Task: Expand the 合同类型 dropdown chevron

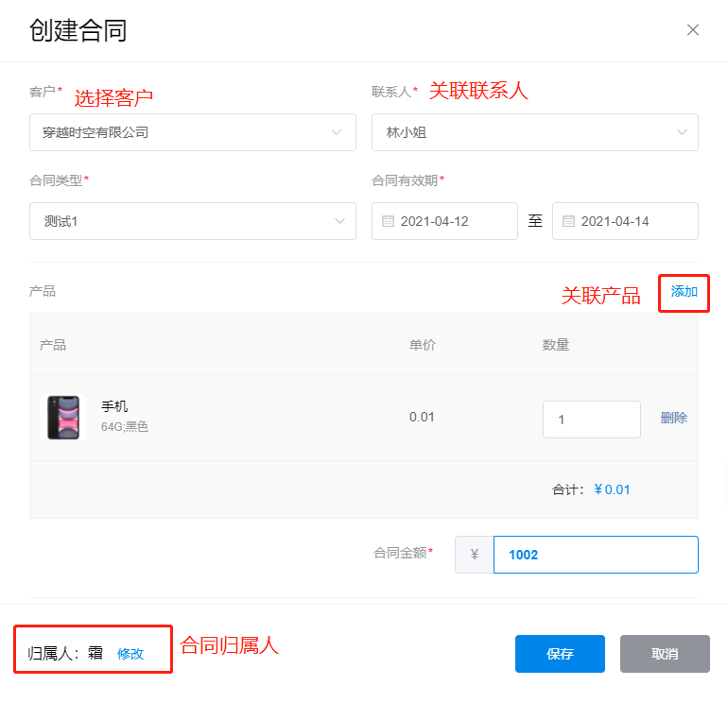Action: click(339, 221)
